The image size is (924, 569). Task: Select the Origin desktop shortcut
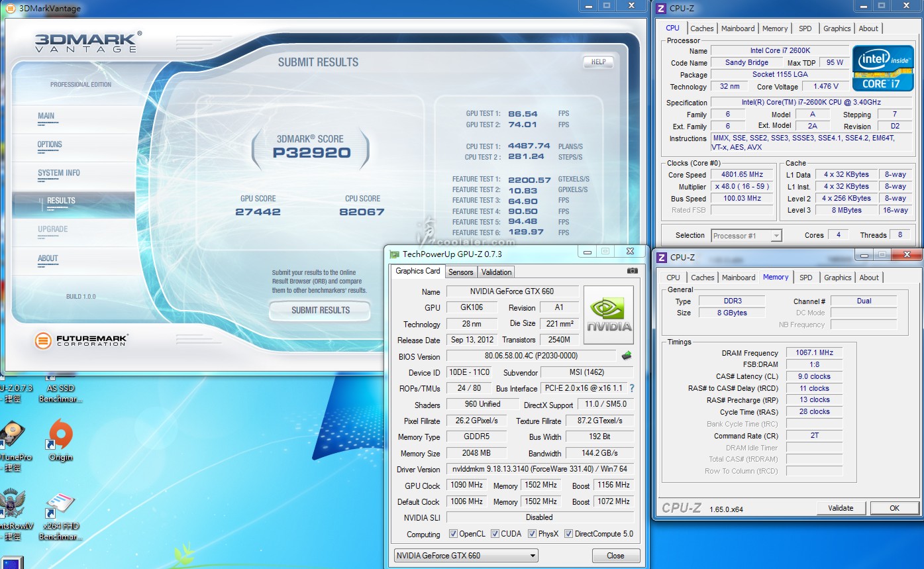(60, 440)
